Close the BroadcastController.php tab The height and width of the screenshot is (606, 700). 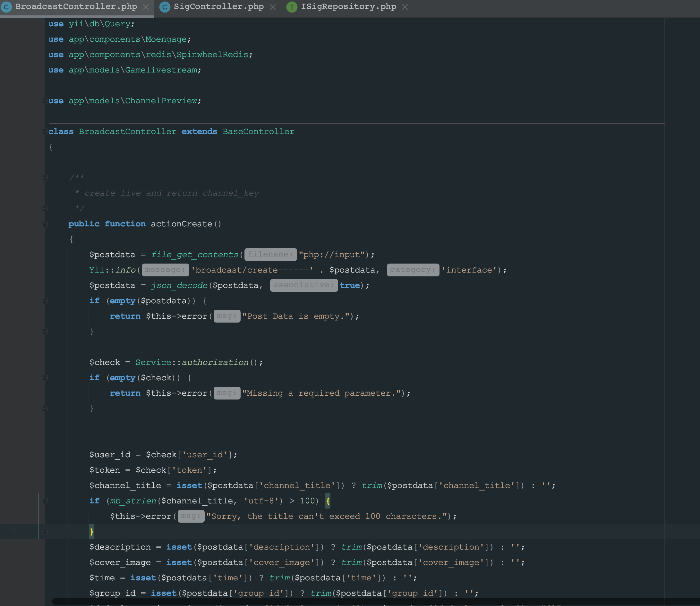click(x=145, y=6)
